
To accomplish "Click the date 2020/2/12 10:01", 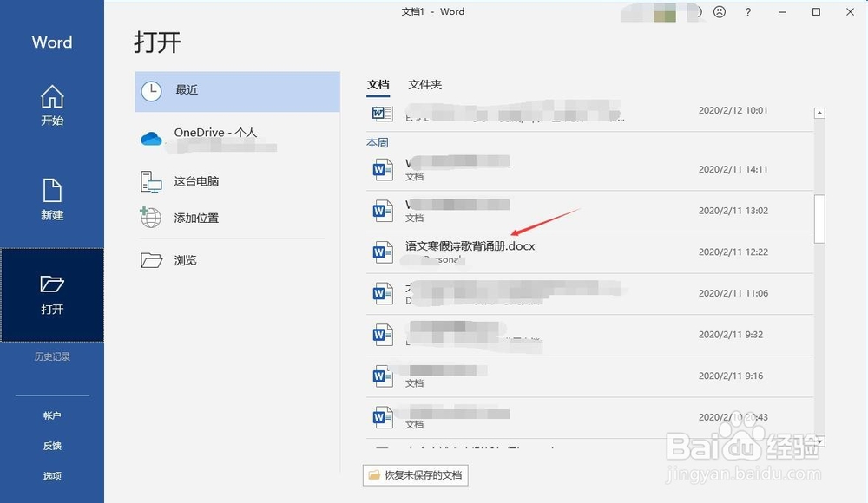I will [733, 111].
